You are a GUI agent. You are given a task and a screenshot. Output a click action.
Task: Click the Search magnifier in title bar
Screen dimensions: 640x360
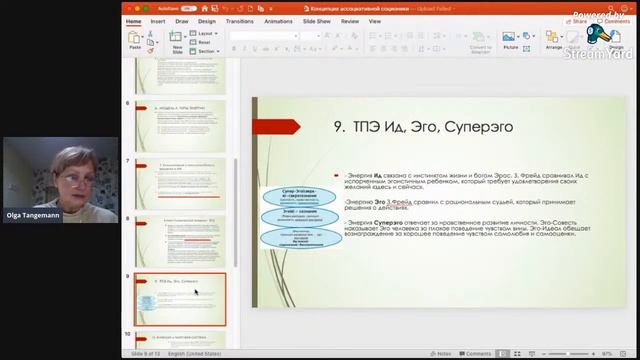click(x=611, y=8)
